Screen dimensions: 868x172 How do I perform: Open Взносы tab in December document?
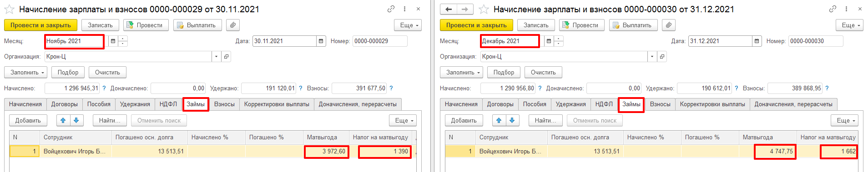(x=660, y=104)
